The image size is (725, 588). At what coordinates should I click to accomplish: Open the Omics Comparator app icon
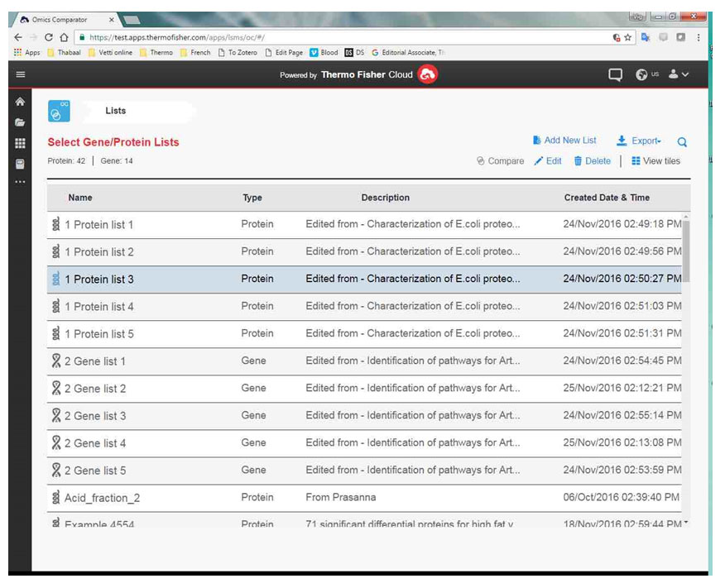click(x=59, y=111)
